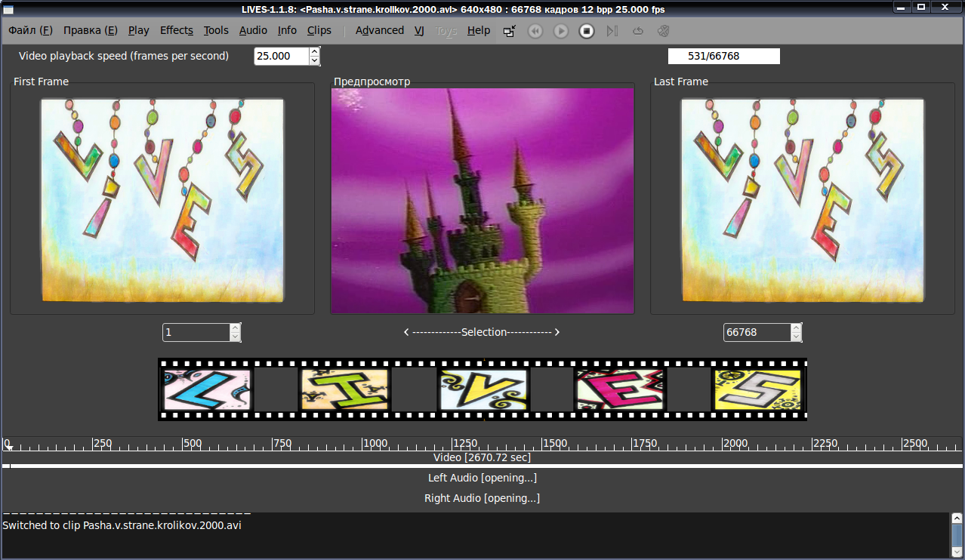Open the Advanced menu
965x560 pixels.
pos(380,30)
